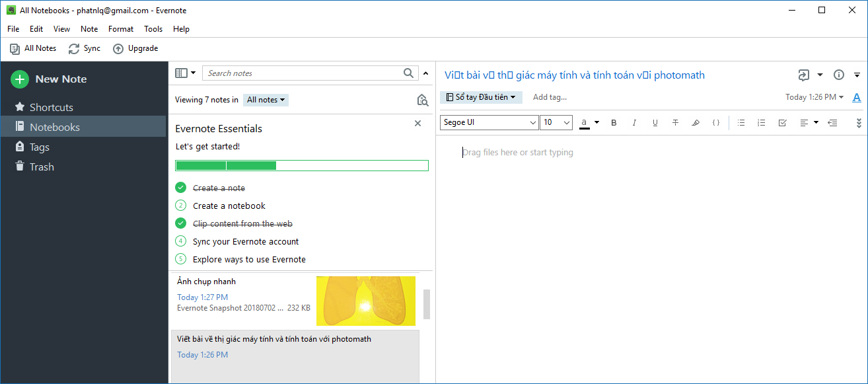This screenshot has height=384, width=868.
Task: Open the All notes filter dropdown
Action: coord(266,100)
